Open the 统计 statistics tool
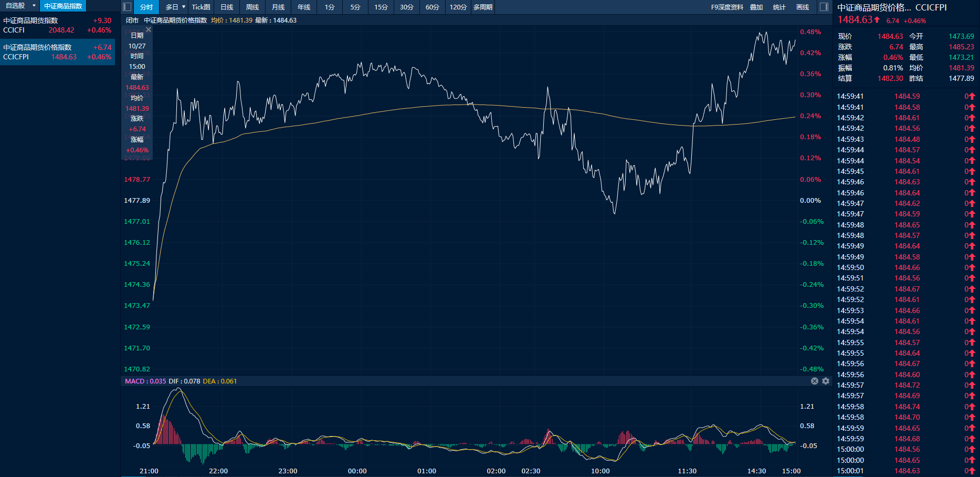Viewport: 980px width, 477px height. (x=779, y=7)
